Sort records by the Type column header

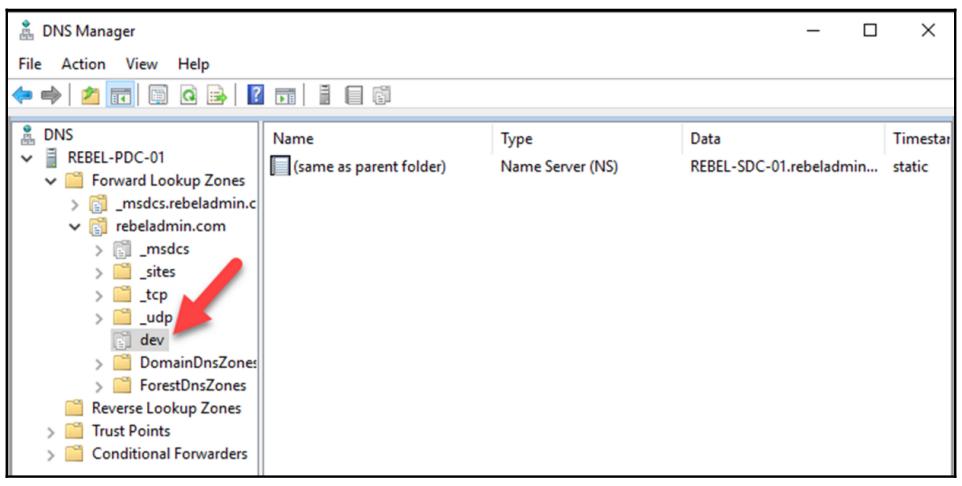pos(516,139)
